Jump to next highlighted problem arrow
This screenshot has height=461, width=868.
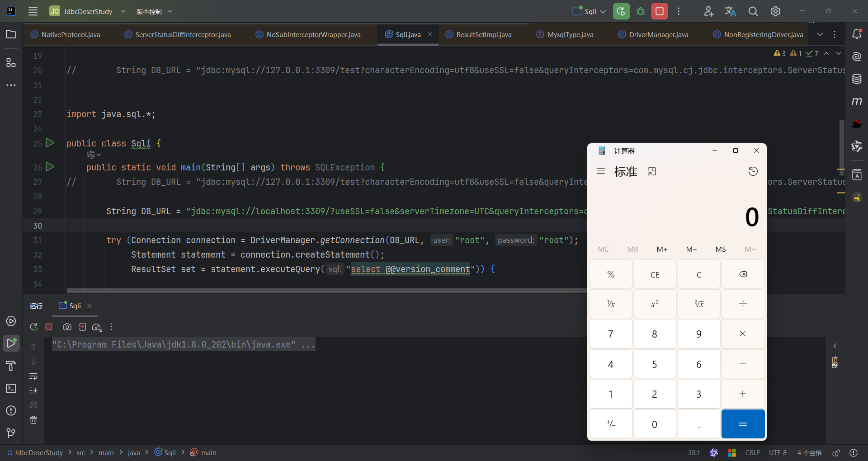point(839,53)
